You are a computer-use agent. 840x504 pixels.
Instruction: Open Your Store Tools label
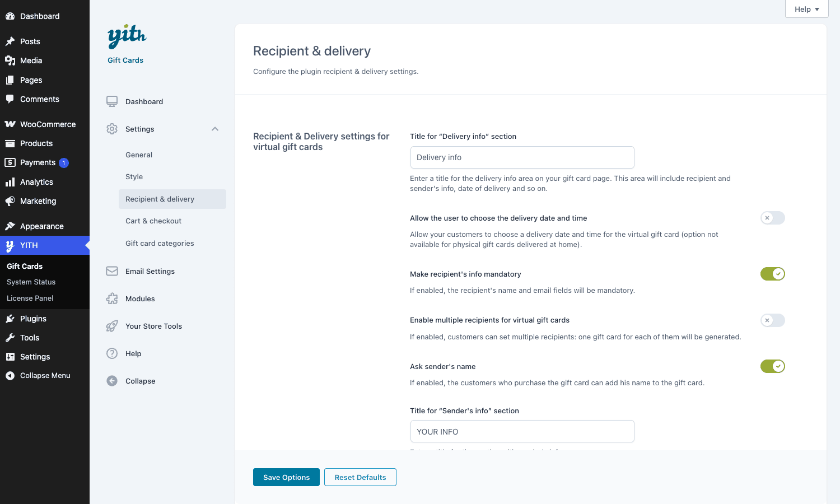(x=154, y=326)
